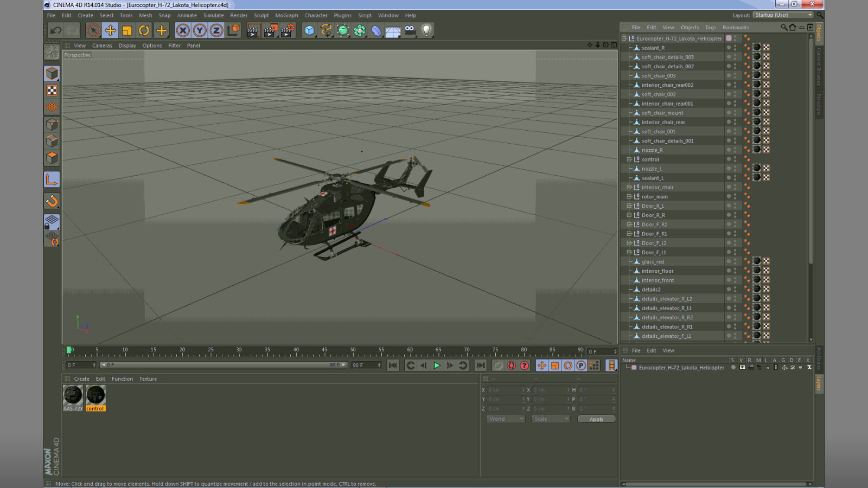
Task: Expand the Door_F_R2 group
Action: click(x=629, y=224)
